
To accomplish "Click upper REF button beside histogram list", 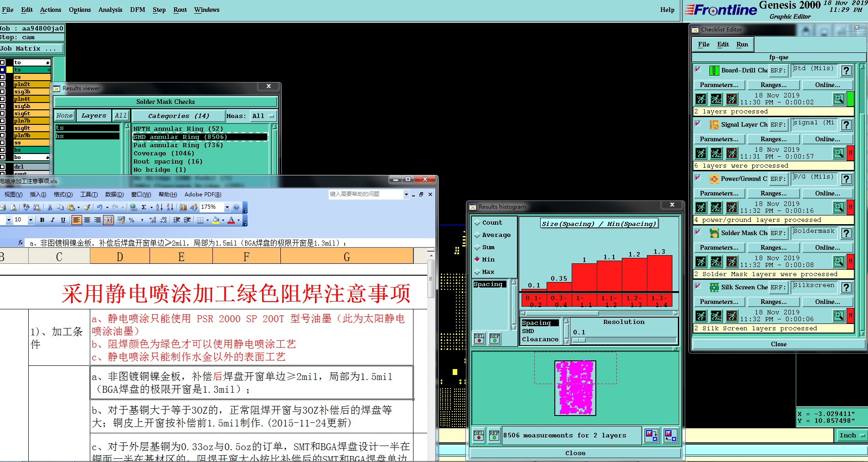I will click(x=494, y=338).
